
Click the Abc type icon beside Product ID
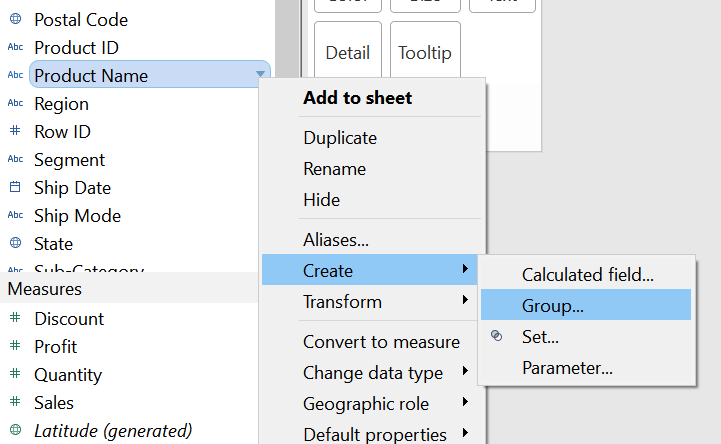pyautogui.click(x=15, y=48)
